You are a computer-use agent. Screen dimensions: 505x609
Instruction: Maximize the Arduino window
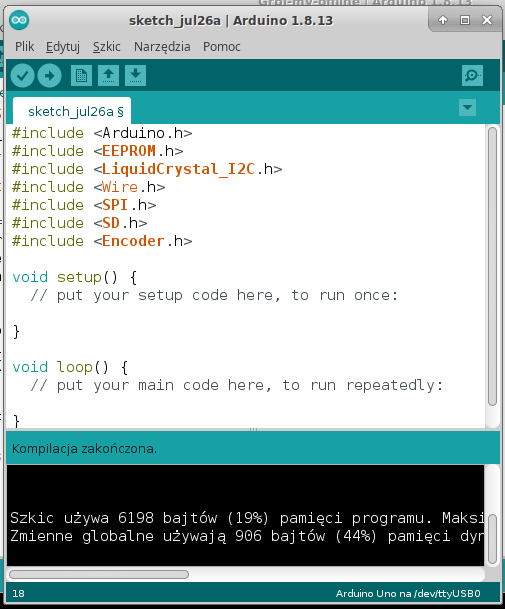(x=465, y=20)
